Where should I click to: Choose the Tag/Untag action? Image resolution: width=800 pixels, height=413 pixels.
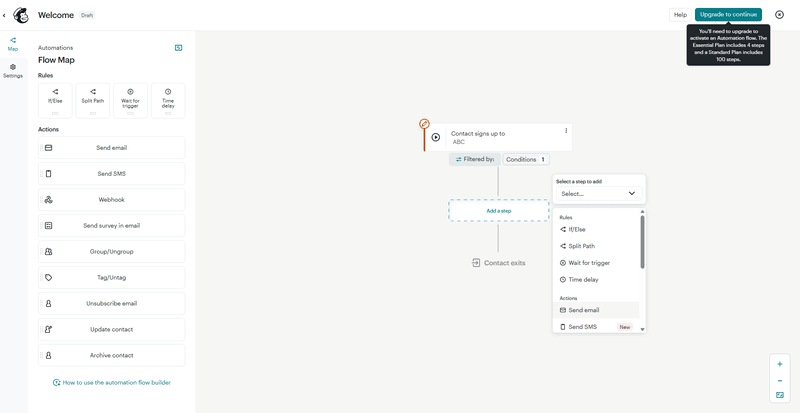[112, 278]
